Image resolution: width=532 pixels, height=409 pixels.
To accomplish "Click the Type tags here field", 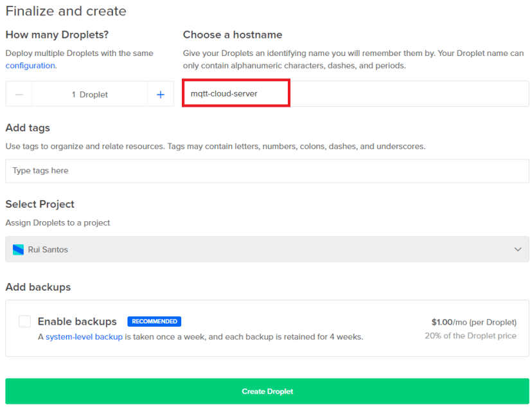I will (x=267, y=170).
